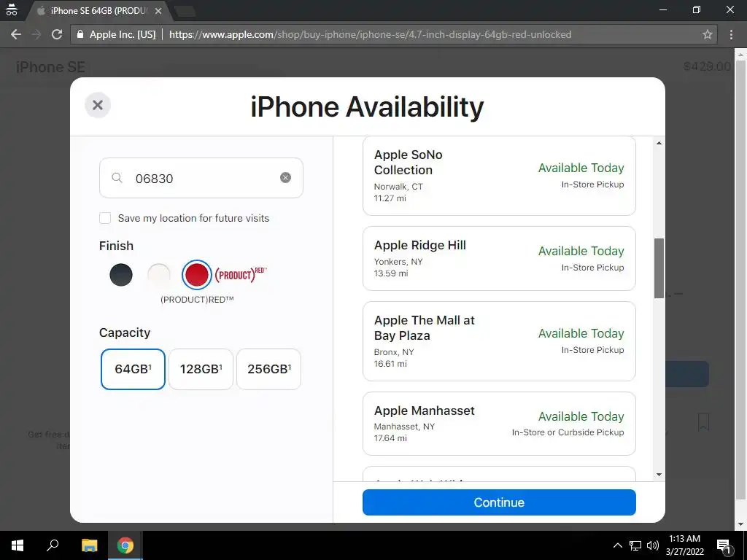747x560 pixels.
Task: Open a new browser tab
Action: (185, 11)
